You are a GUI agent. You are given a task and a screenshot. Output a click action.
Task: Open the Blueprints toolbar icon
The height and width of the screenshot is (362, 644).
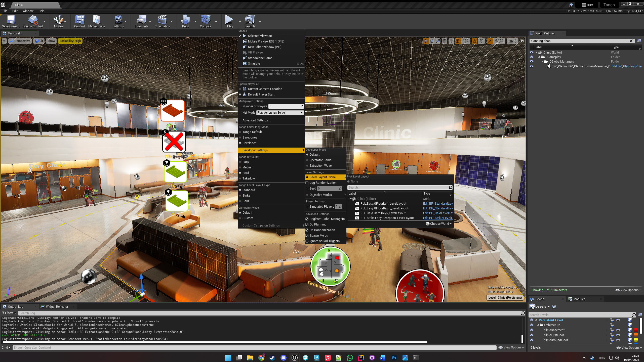pos(141,21)
